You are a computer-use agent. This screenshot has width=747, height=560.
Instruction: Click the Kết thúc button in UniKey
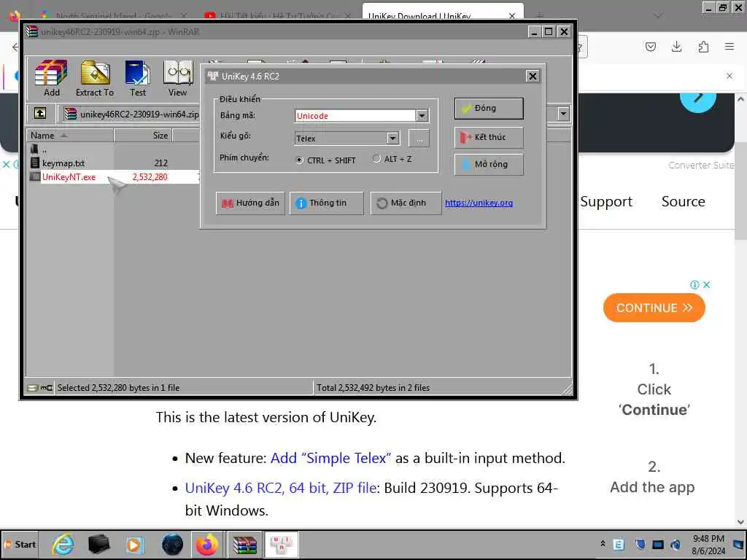(x=489, y=138)
